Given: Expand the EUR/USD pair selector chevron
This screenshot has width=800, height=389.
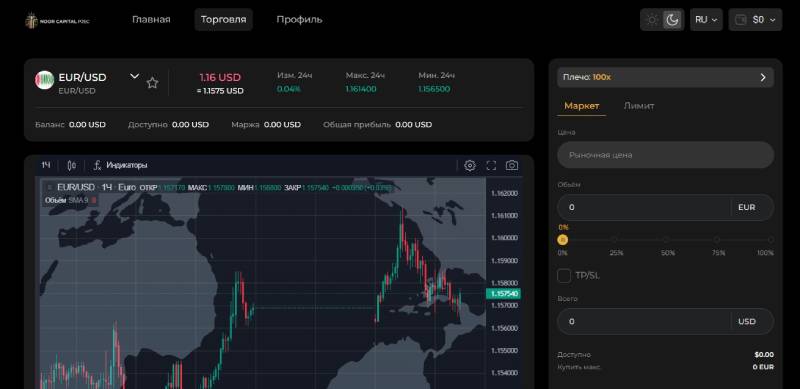Looking at the screenshot, I should pyautogui.click(x=134, y=77).
